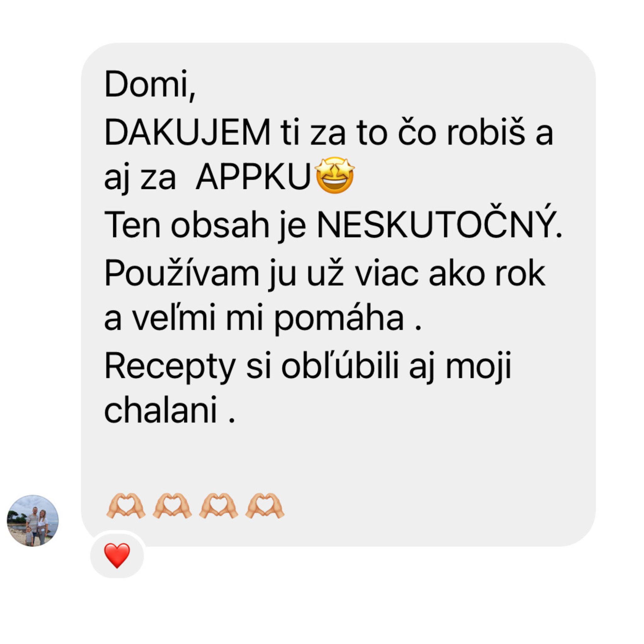Click the second heart-hands emoji

172,506
